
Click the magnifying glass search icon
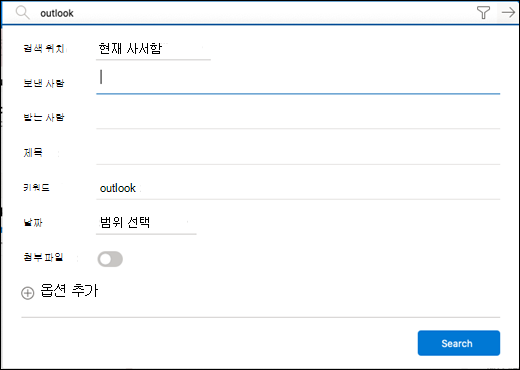pos(23,13)
